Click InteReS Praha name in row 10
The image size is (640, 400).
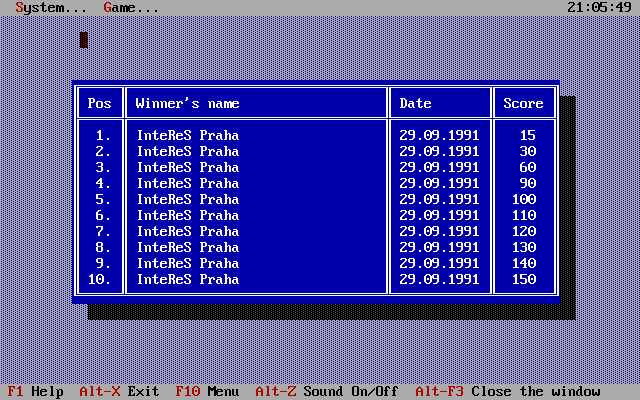click(x=188, y=279)
